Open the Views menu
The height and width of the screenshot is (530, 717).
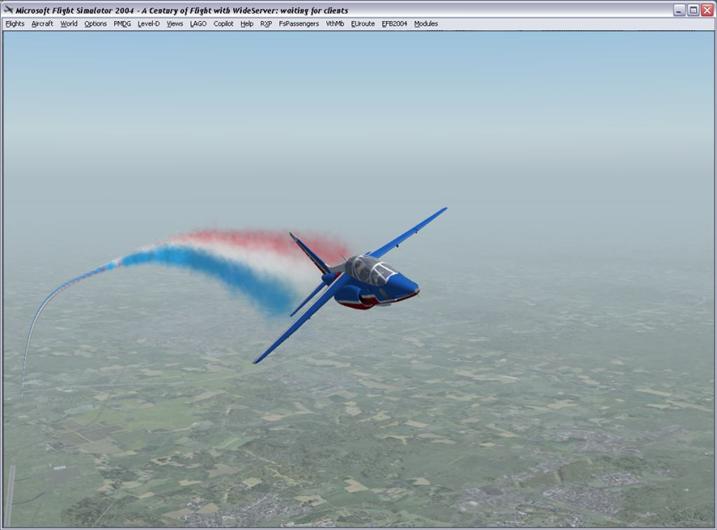pyautogui.click(x=175, y=24)
